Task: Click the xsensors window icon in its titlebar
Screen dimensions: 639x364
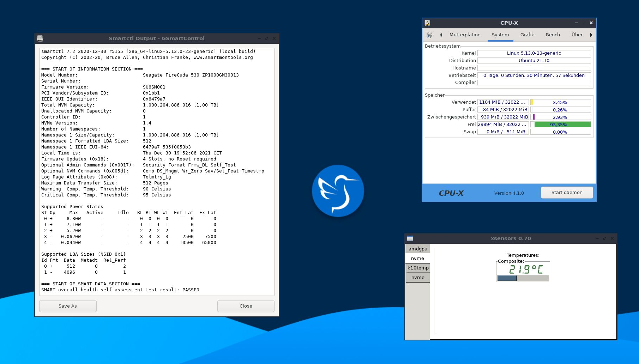Action: [410, 238]
